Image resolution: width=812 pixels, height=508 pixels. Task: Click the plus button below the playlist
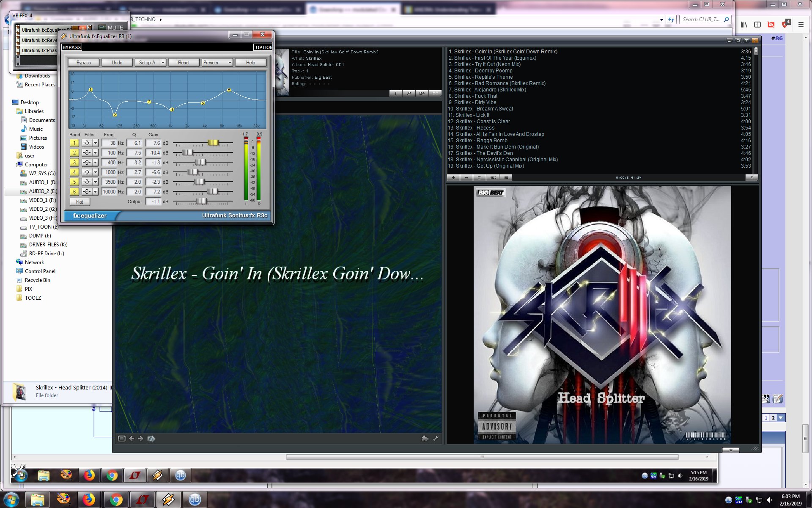[453, 178]
